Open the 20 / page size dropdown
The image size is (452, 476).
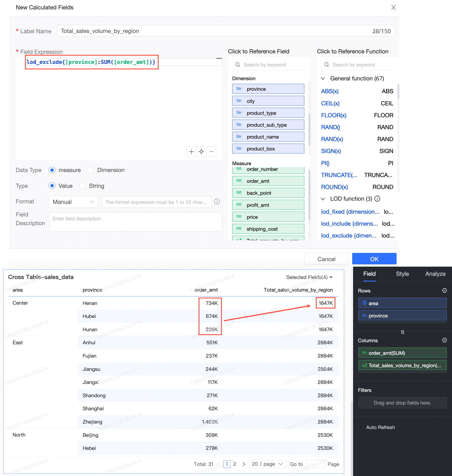click(268, 464)
